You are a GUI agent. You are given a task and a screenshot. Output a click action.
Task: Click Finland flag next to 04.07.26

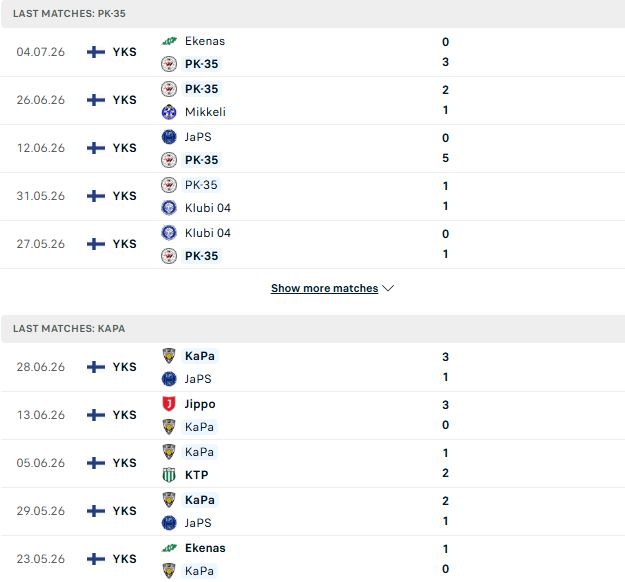96,52
